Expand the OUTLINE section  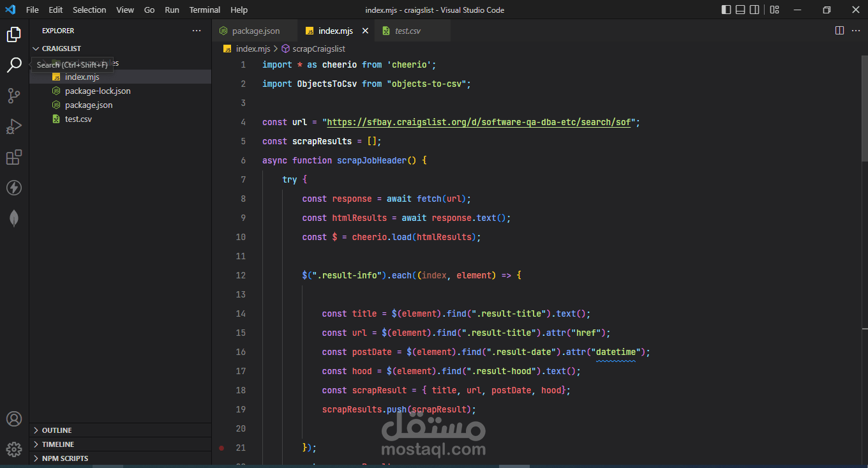120,430
